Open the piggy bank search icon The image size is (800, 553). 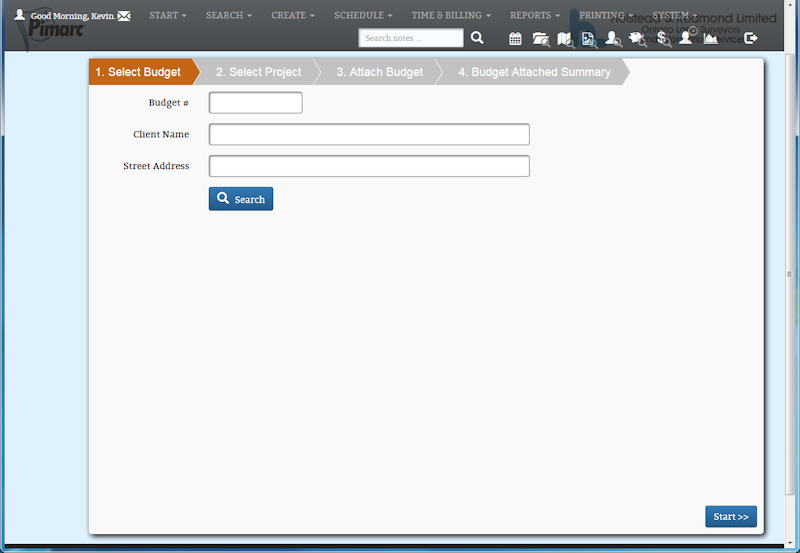[x=638, y=39]
